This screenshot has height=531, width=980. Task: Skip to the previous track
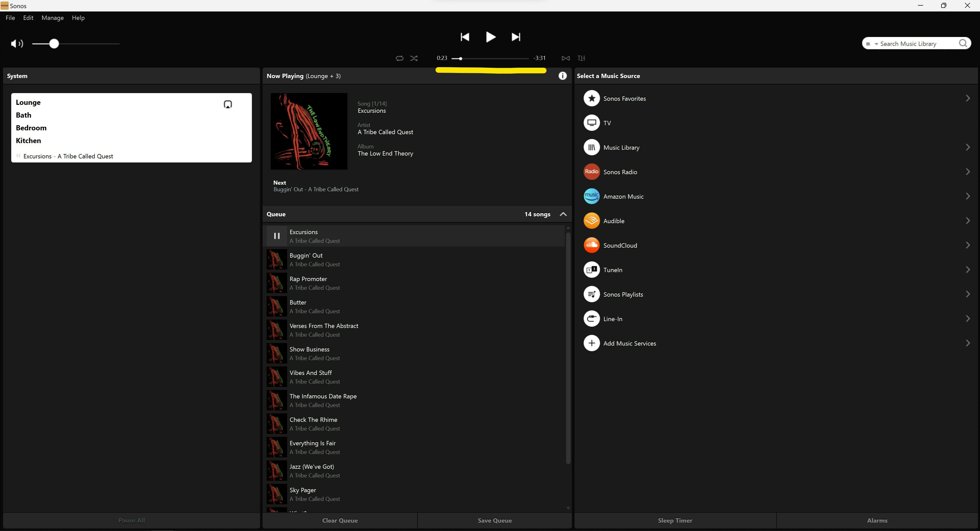pyautogui.click(x=464, y=37)
